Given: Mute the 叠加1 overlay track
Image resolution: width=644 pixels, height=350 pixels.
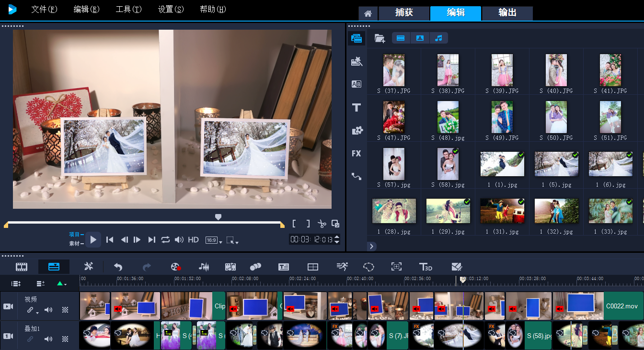Looking at the screenshot, I should point(48,339).
